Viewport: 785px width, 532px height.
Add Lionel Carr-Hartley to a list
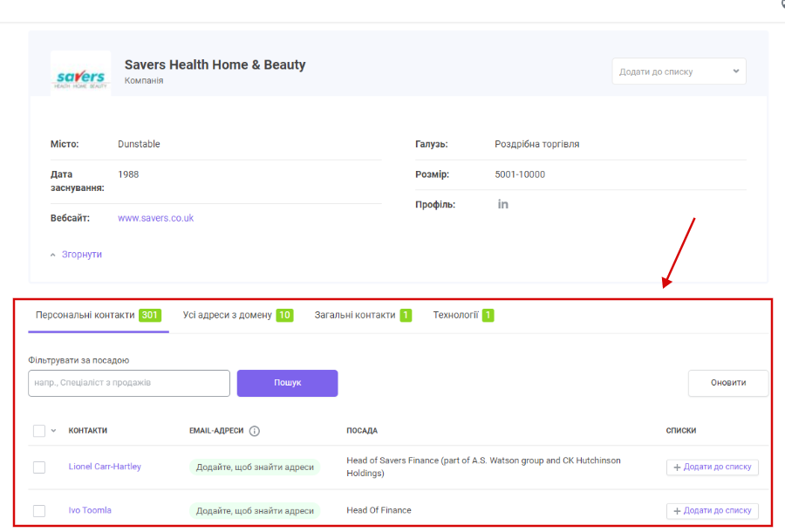click(x=713, y=467)
